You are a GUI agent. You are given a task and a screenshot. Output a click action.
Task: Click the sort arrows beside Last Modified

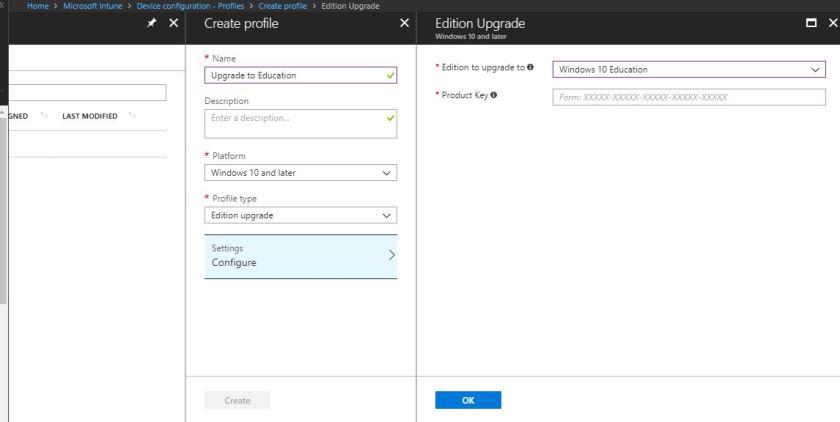click(133, 116)
